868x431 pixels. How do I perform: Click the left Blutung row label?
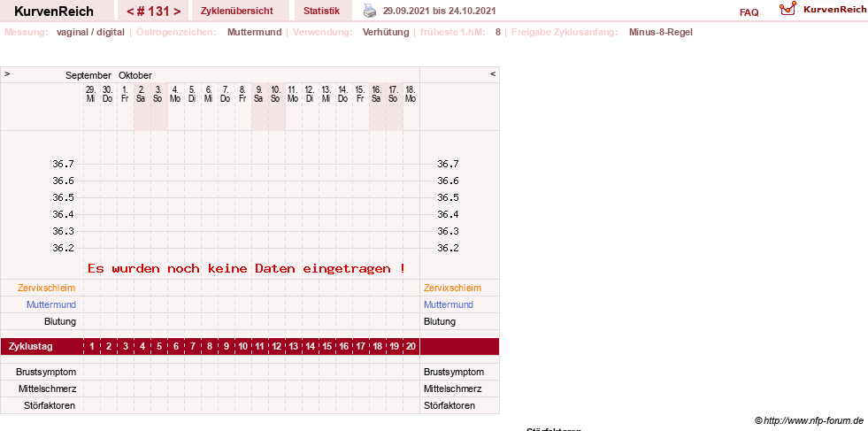point(60,321)
